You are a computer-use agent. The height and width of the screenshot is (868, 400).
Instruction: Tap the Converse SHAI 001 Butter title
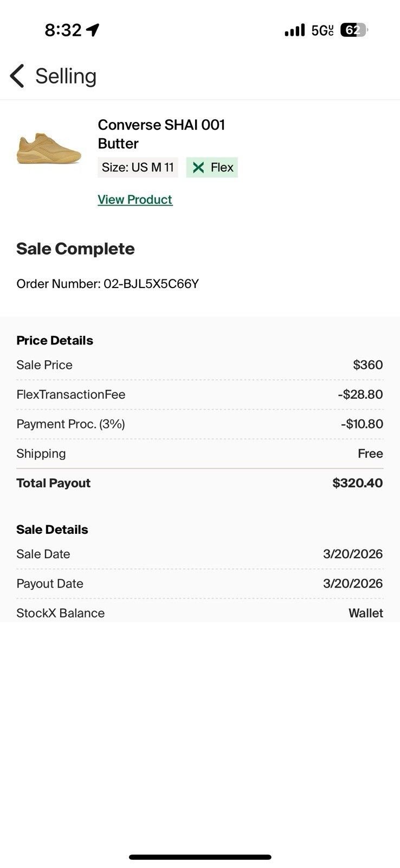[x=162, y=134]
